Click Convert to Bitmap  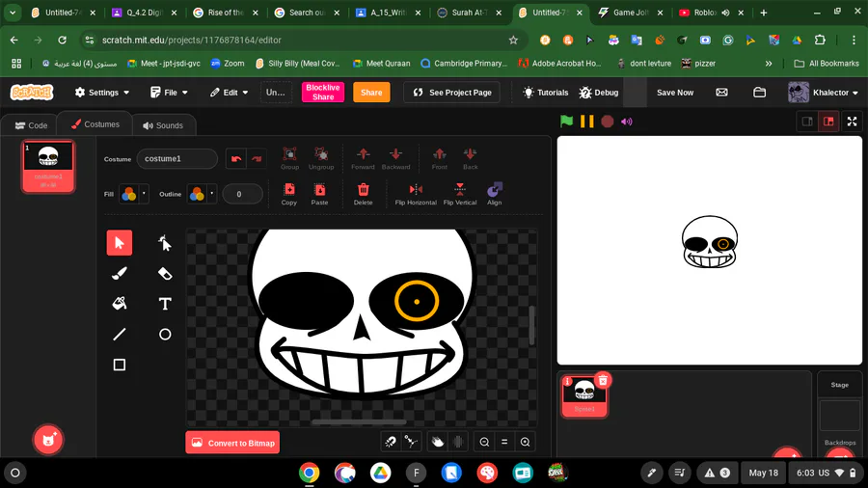pos(232,443)
